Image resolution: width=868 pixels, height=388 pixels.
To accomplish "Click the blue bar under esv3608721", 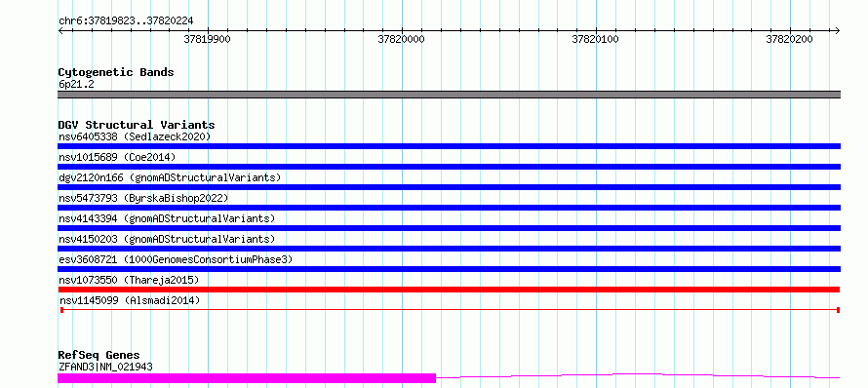I will 449,269.
